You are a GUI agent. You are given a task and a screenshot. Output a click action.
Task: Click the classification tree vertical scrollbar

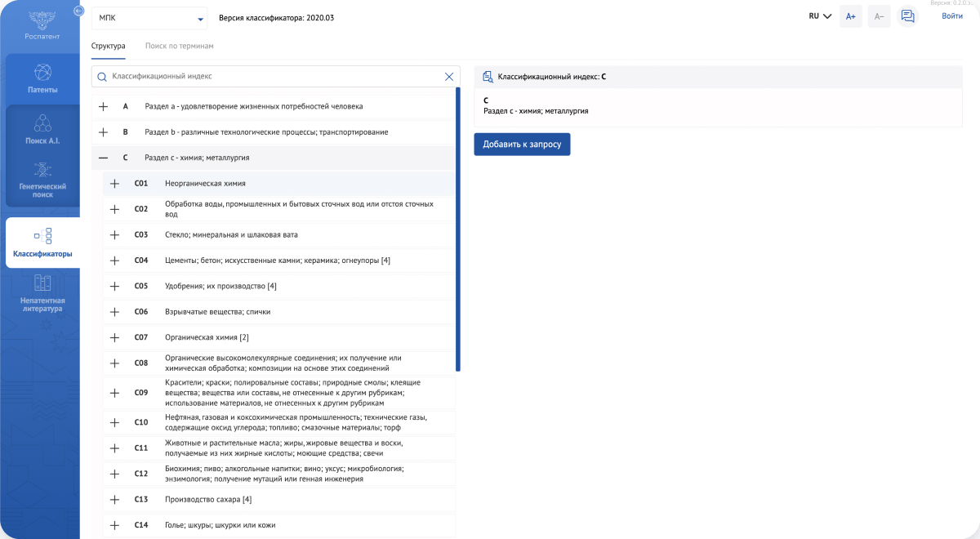[x=458, y=229]
